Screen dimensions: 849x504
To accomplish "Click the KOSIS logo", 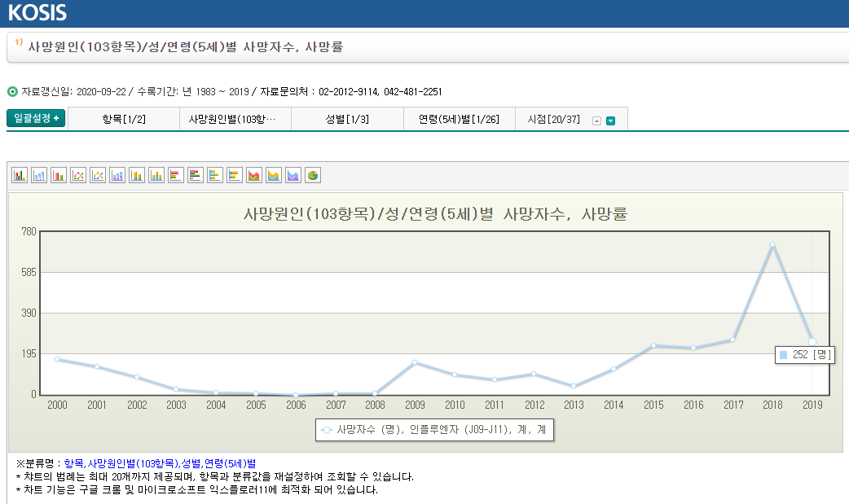I will [x=36, y=11].
